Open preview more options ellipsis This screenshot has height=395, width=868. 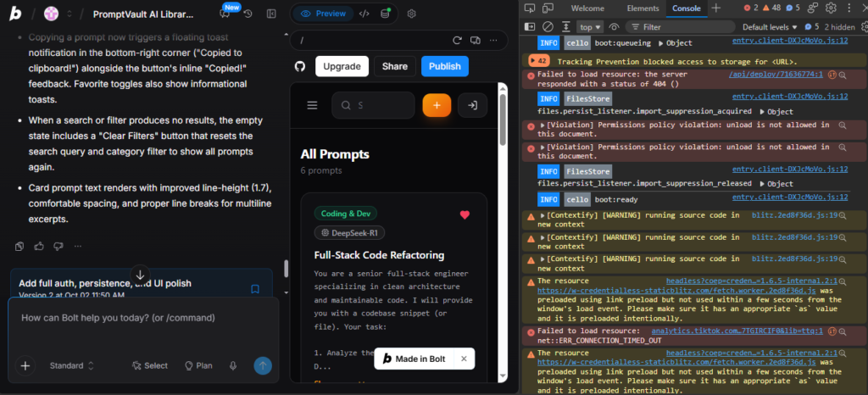[x=493, y=40]
